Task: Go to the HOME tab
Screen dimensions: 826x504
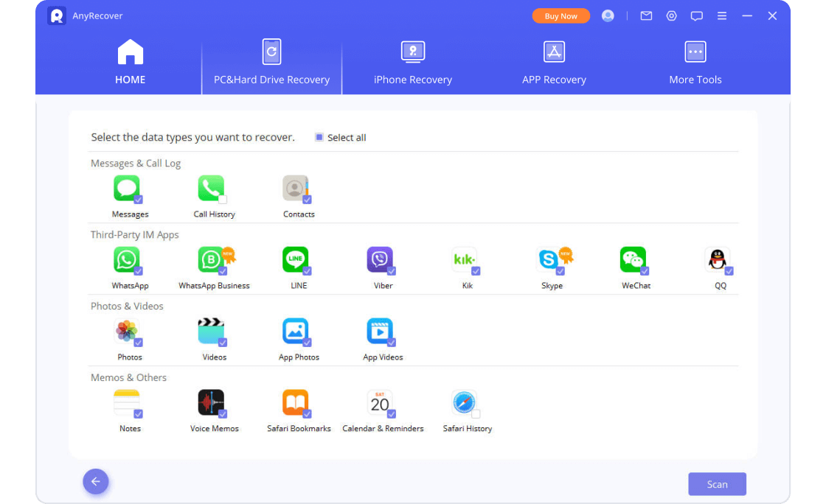Action: [130, 62]
